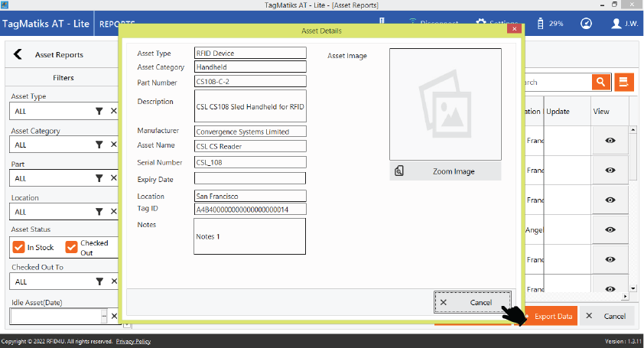
Task: Click the View column header
Action: 601,112
